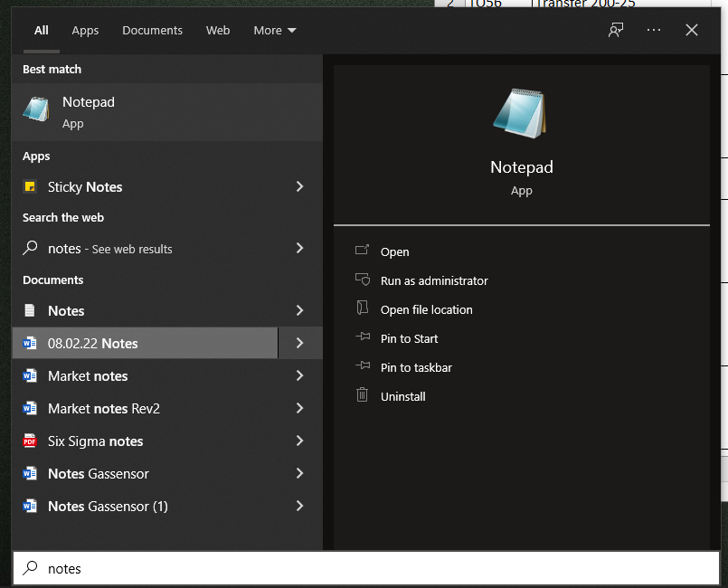Screen dimensions: 728x588
Task: Close the search panel
Action: (x=692, y=30)
